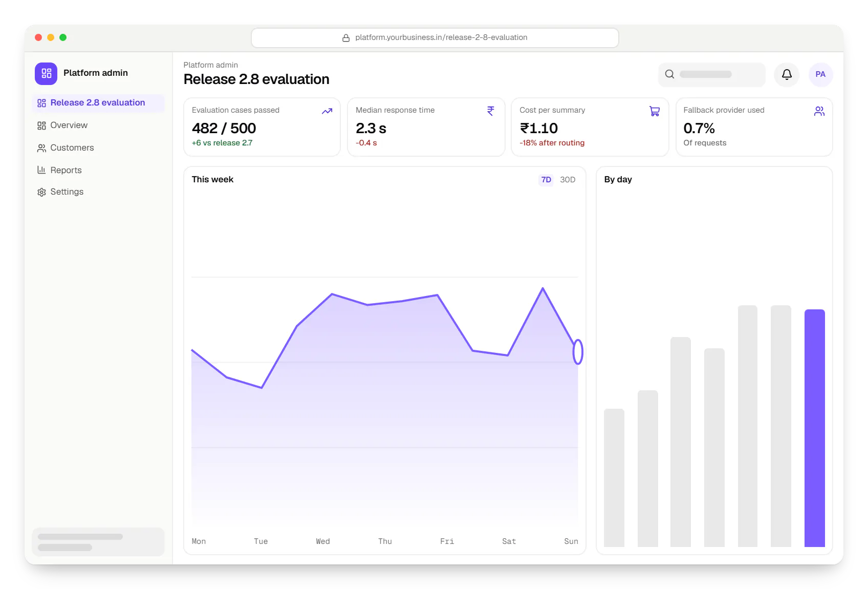
Task: Click the -0.4 s delta text
Action: (x=366, y=143)
